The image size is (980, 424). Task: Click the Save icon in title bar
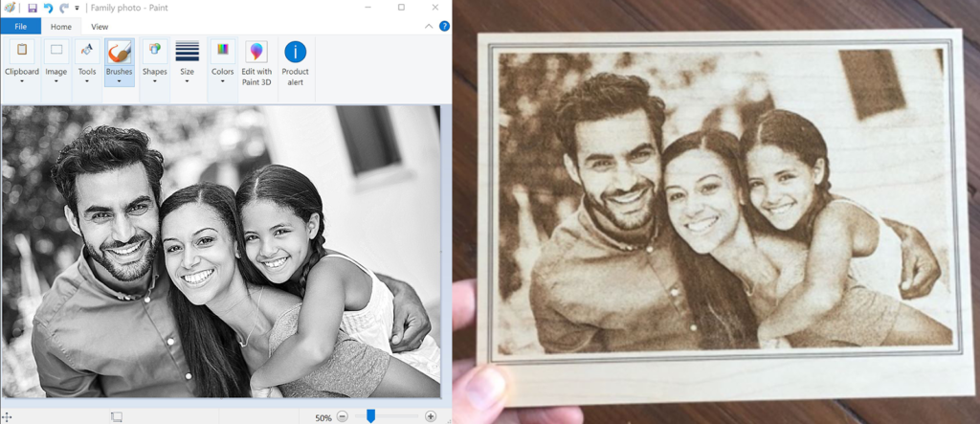click(33, 8)
